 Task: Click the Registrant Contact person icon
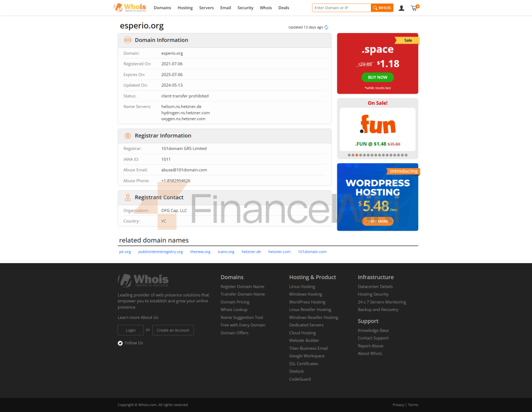128,197
